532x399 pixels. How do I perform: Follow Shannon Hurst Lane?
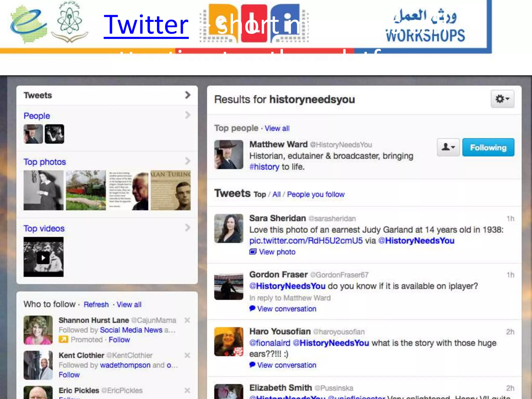click(x=119, y=340)
